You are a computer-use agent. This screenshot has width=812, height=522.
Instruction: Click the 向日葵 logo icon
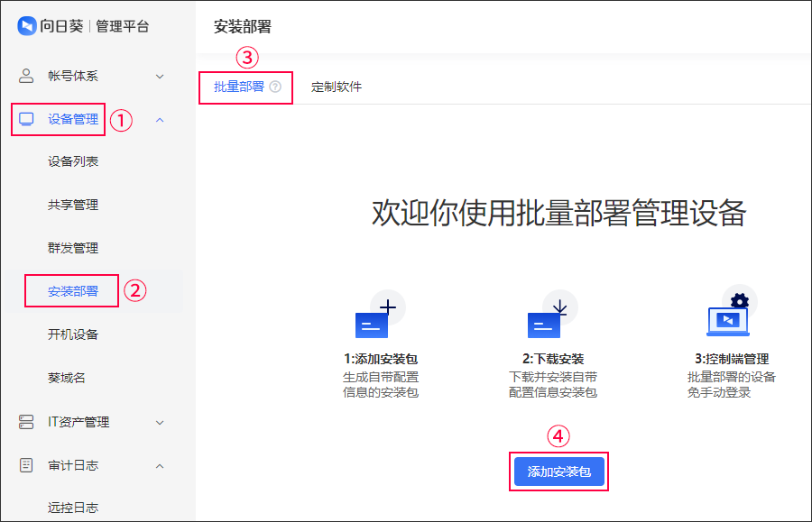[27, 26]
